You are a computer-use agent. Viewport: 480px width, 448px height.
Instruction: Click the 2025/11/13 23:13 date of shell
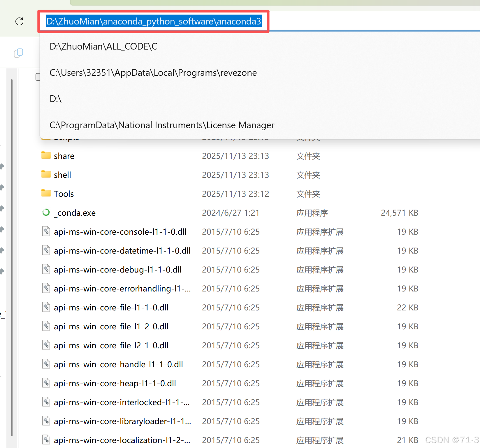coord(235,175)
